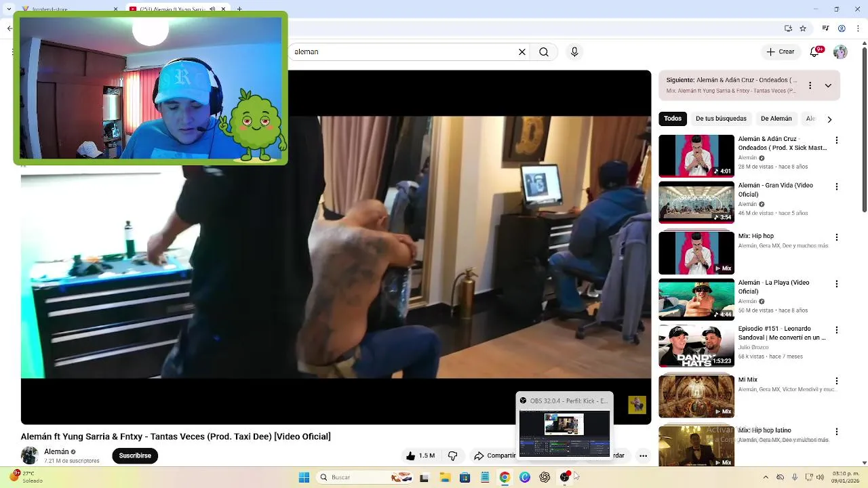Open the Windows Start menu
This screenshot has width=868, height=488.
click(304, 477)
